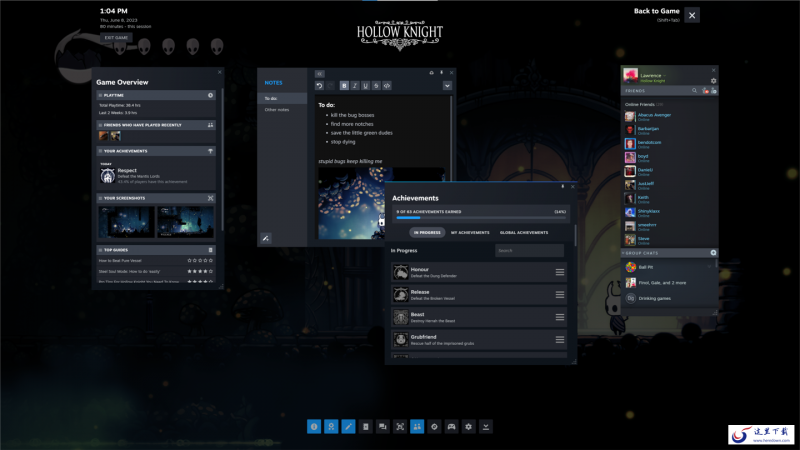Screen dimensions: 800x450
Task: Open menu for Honour achievement
Action: [x=560, y=272]
